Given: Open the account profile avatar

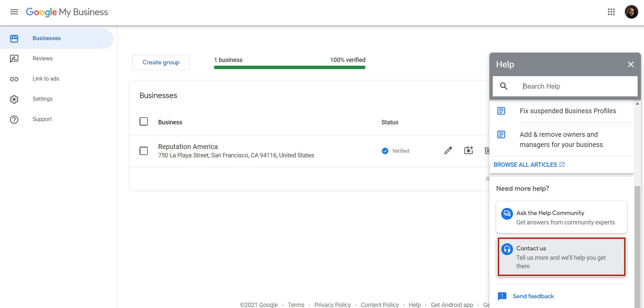Looking at the screenshot, I should point(631,12).
